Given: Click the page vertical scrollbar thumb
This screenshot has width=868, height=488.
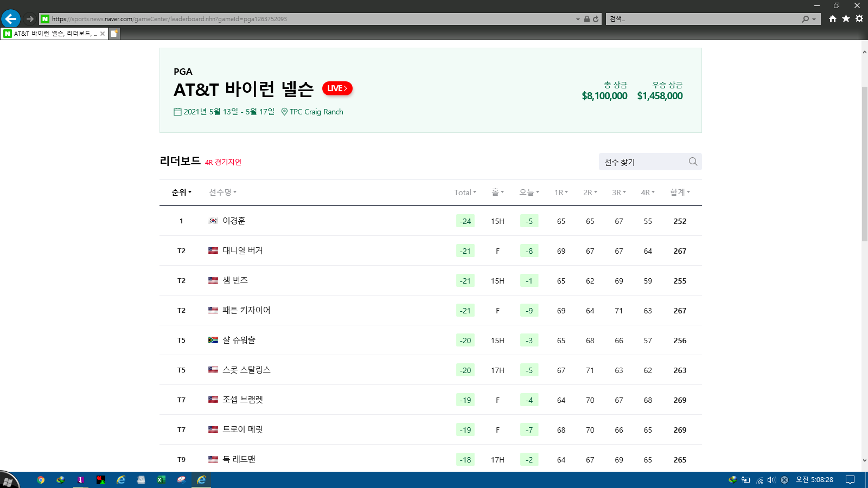Looking at the screenshot, I should click(x=865, y=163).
